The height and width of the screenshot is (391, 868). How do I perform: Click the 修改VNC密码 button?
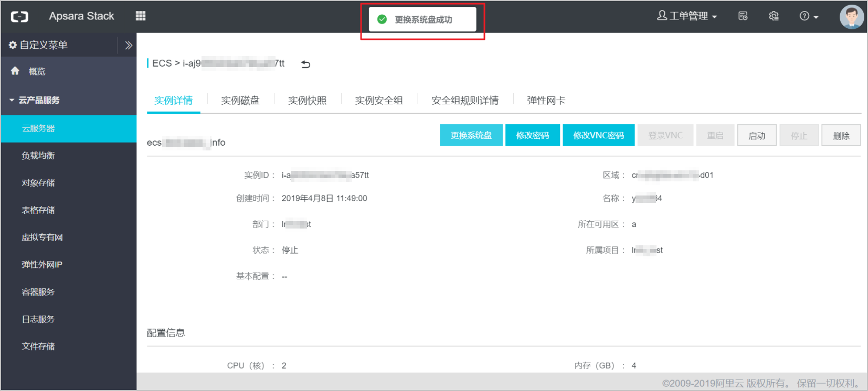(599, 135)
